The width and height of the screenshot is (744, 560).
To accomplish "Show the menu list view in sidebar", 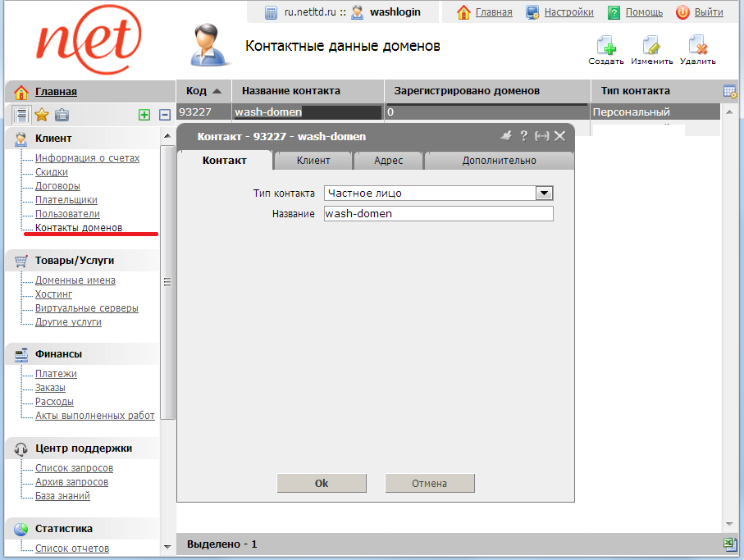I will [x=22, y=115].
